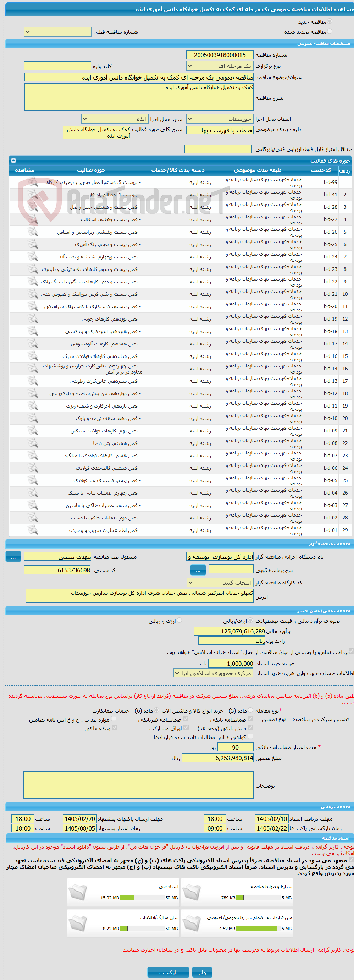Open the اسناد فنی documents folder icon
Screen dimensions: 354x980
pyautogui.click(x=78, y=892)
